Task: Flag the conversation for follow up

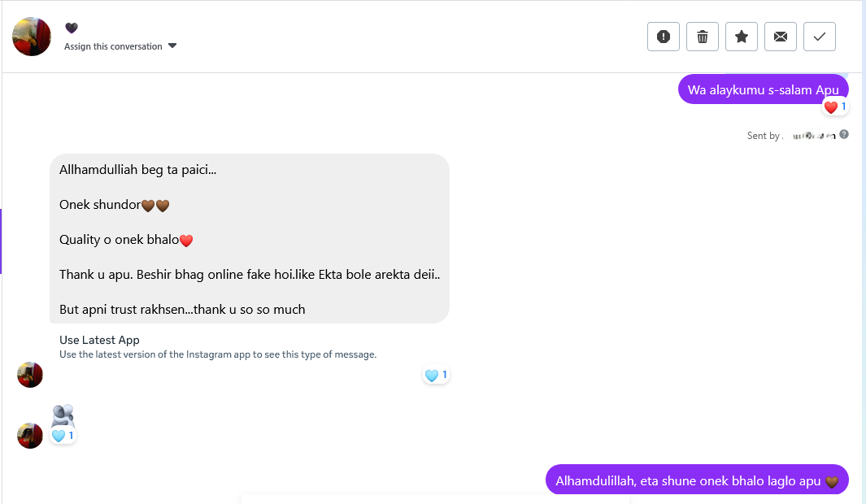Action: coord(663,36)
